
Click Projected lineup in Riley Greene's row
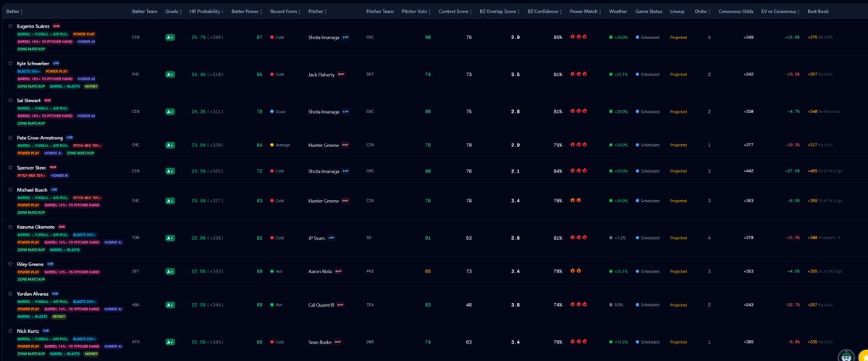(678, 271)
